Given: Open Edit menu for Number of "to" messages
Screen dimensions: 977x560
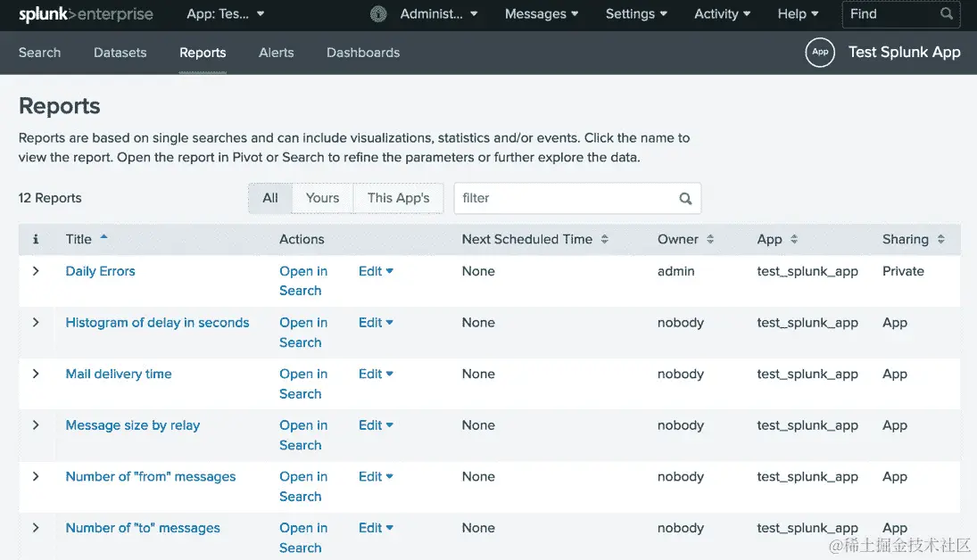Looking at the screenshot, I should [376, 528].
